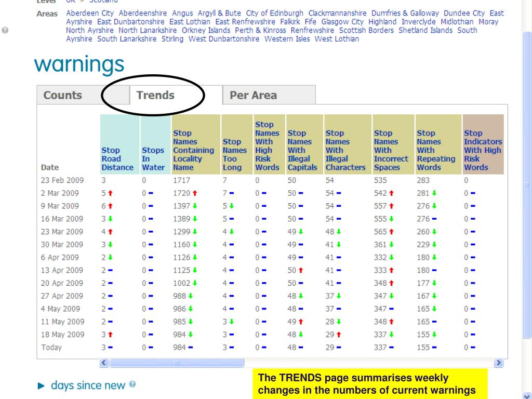Open the Clackmannanshire area link
This screenshot has height=399, width=532.
(x=337, y=13)
